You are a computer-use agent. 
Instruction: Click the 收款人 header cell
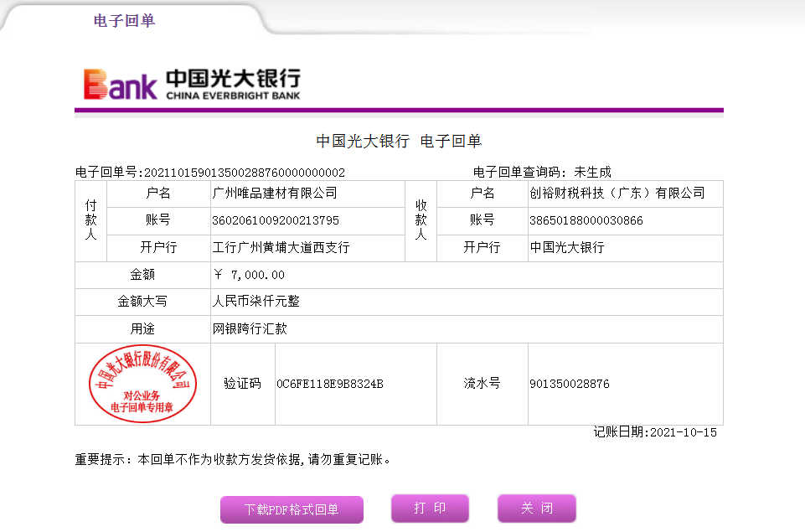(x=421, y=221)
